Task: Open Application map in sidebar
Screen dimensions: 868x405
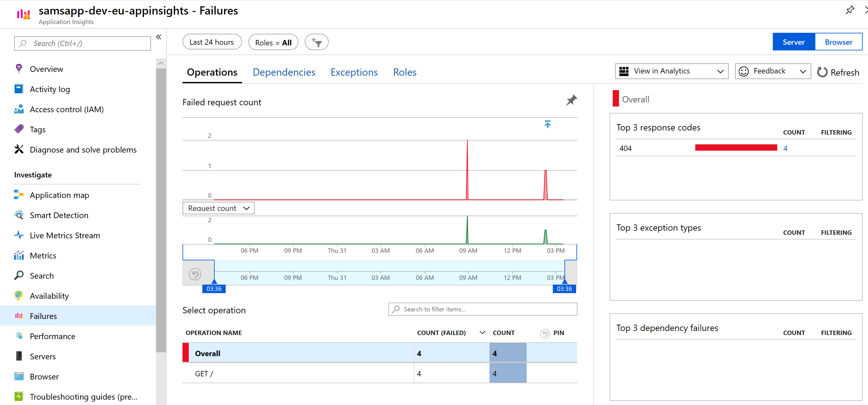Action: (x=59, y=195)
